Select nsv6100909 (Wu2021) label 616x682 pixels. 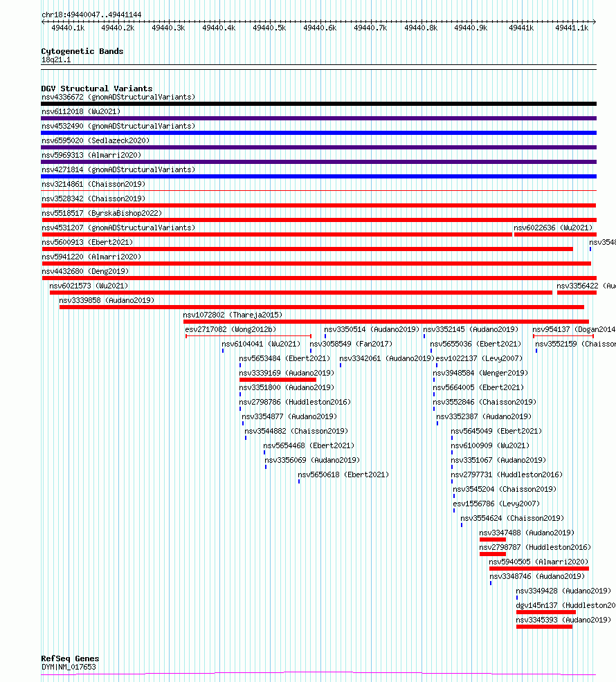[x=490, y=446]
